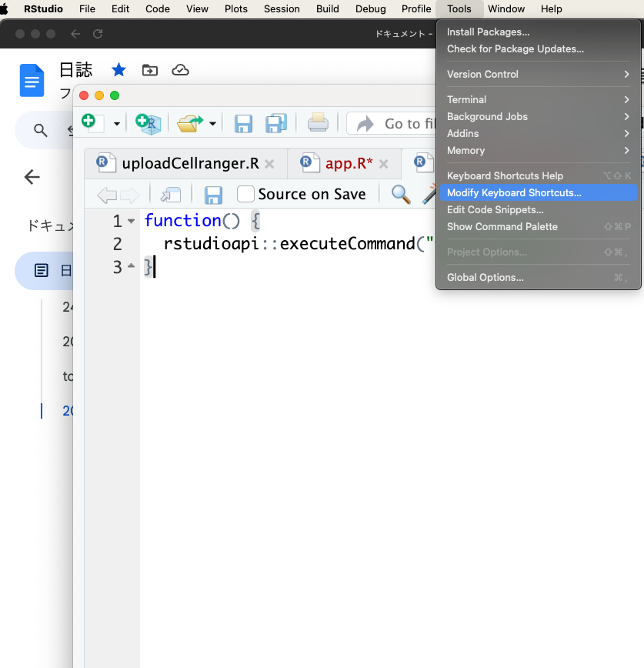Click the editor forward navigation arrow
Screen dimensions: 644x668
(129, 195)
